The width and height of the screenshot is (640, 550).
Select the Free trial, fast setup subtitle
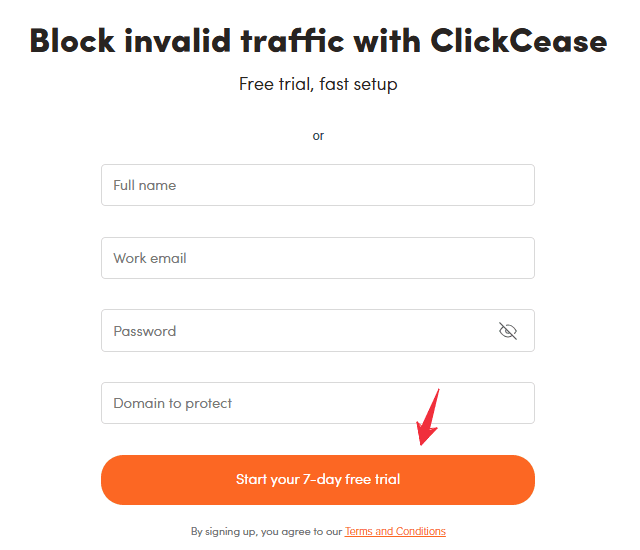coord(318,84)
